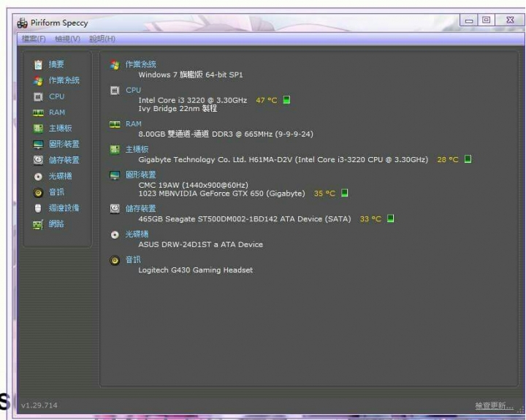Screen dimensions: 526x420
Task: Open the 主機板 heading link in summary
Action: pyautogui.click(x=137, y=149)
